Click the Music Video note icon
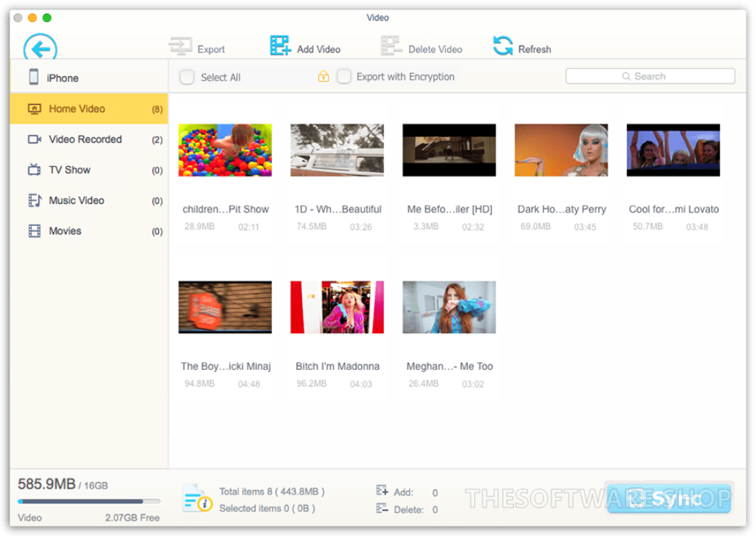Viewport: 756px width, 536px height. (34, 201)
